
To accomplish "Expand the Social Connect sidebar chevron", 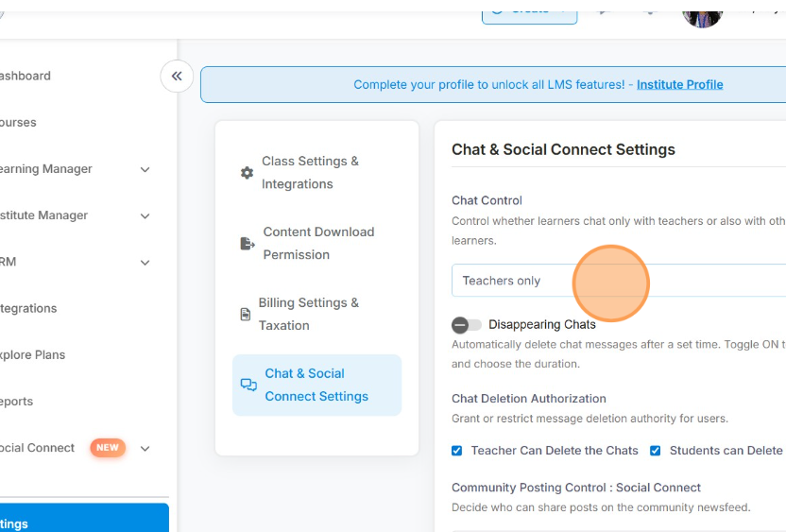I will pyautogui.click(x=145, y=449).
